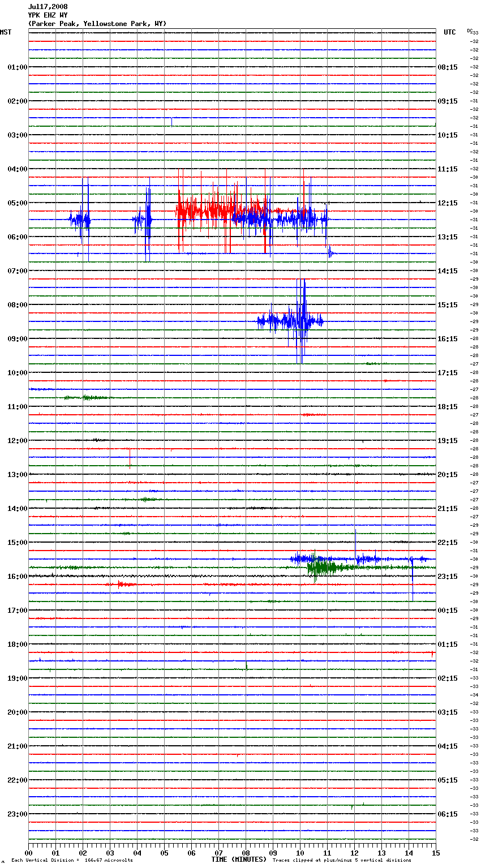Select the 23:00 MST time label
481x868 pixels.
click(17, 814)
